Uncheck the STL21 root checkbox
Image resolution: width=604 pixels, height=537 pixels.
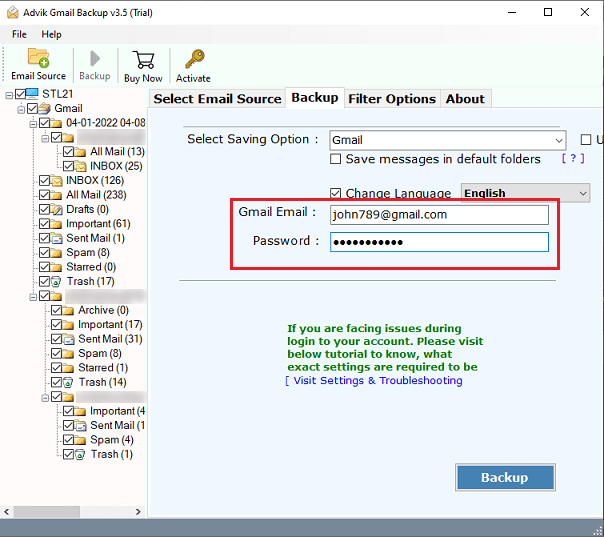[20, 94]
